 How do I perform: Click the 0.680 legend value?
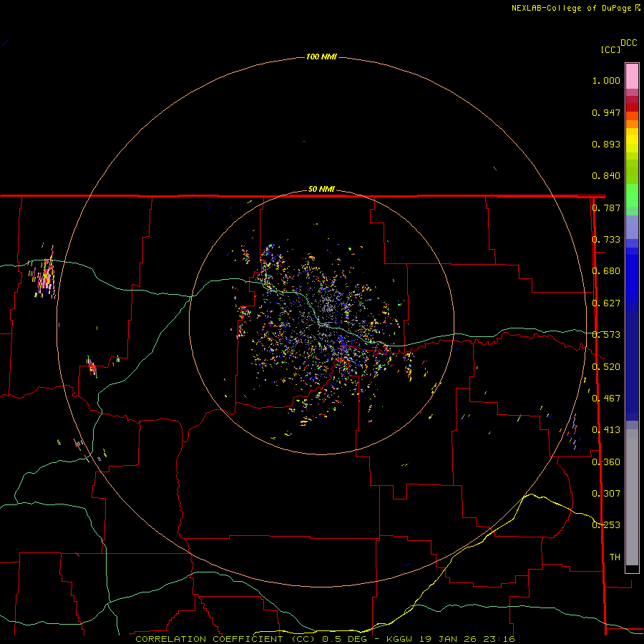pyautogui.click(x=606, y=271)
